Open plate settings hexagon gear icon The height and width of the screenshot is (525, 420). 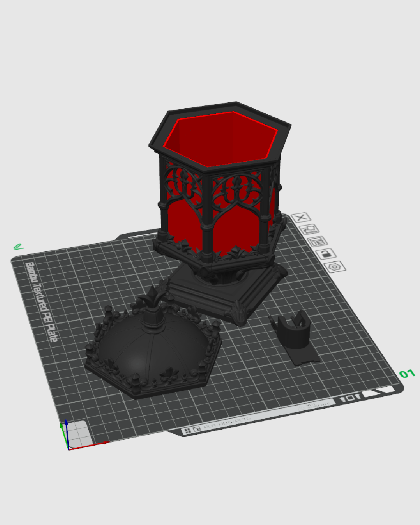pyautogui.click(x=334, y=267)
